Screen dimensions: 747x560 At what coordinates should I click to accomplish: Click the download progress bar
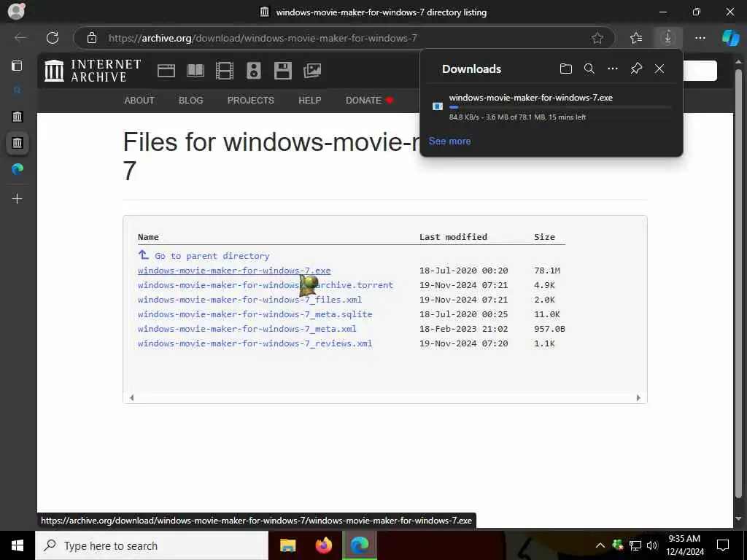[560, 107]
